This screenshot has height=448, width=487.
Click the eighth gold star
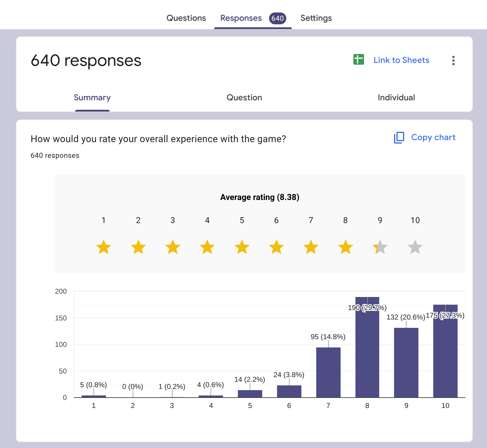[x=345, y=247]
